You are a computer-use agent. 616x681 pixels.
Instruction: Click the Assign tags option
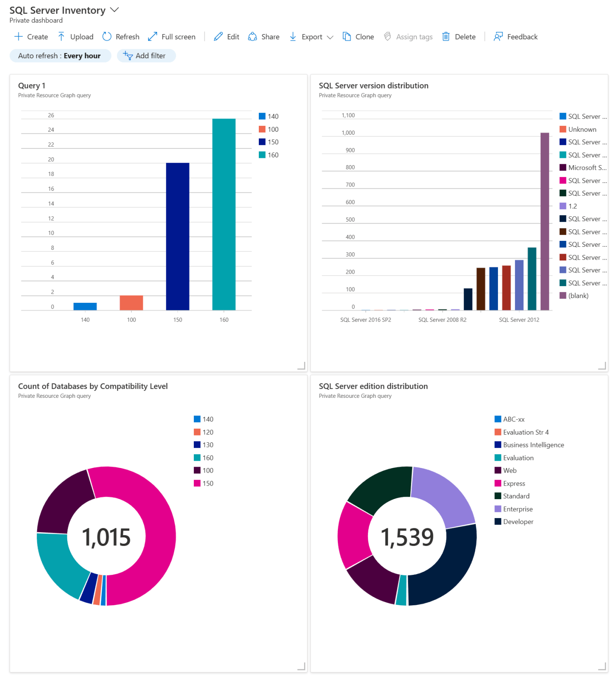(x=408, y=37)
